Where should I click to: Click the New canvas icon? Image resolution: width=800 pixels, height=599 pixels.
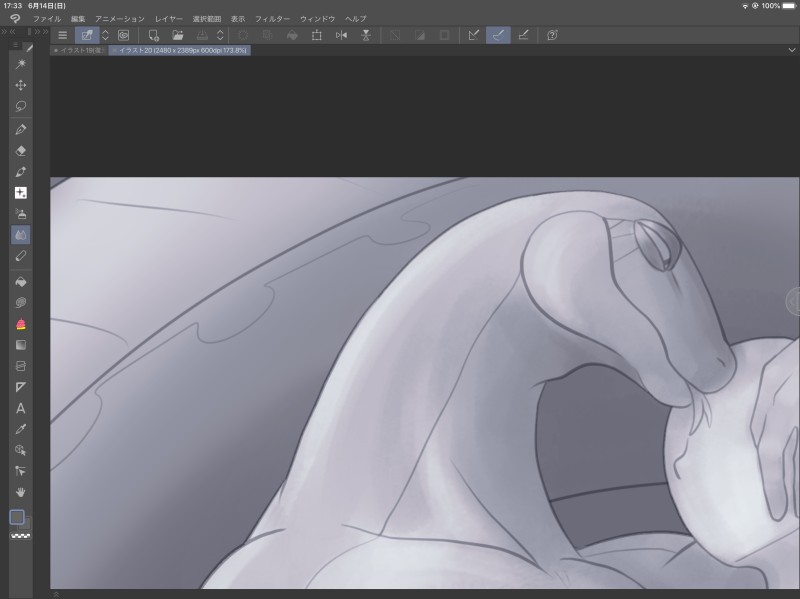153,35
